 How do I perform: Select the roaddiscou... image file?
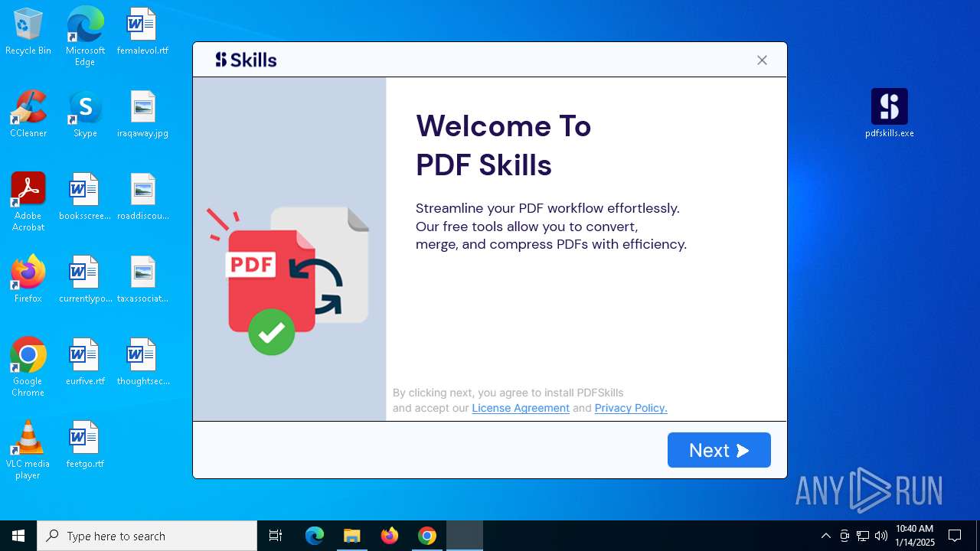142,197
